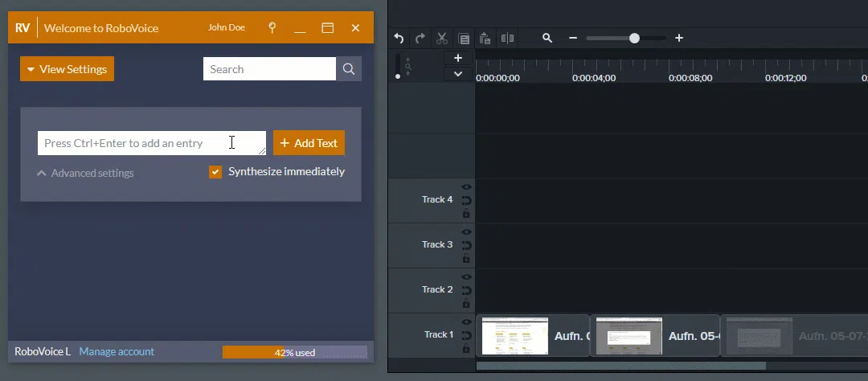Hide Track 1 with its eye icon
Image resolution: width=868 pixels, height=381 pixels.
point(466,322)
